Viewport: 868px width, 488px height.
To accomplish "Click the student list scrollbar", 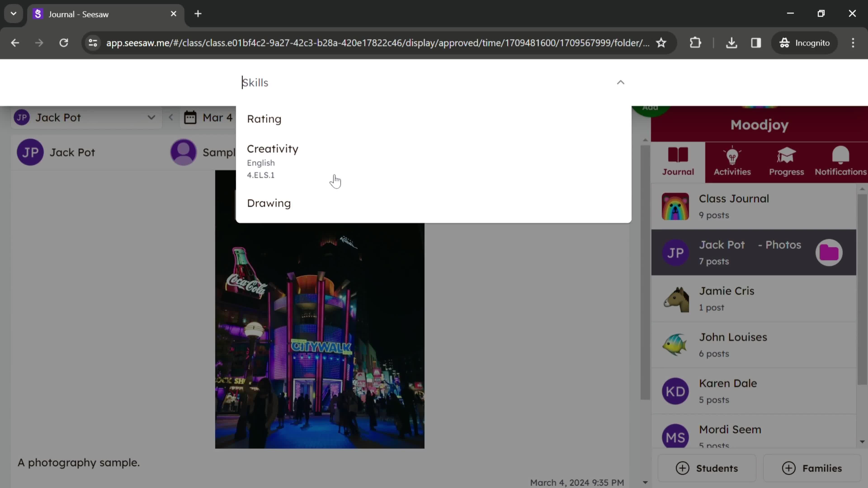I will coord(862,290).
